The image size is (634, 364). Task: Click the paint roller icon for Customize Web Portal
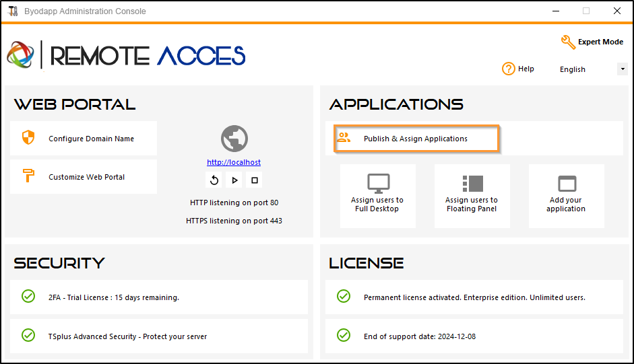tap(28, 176)
